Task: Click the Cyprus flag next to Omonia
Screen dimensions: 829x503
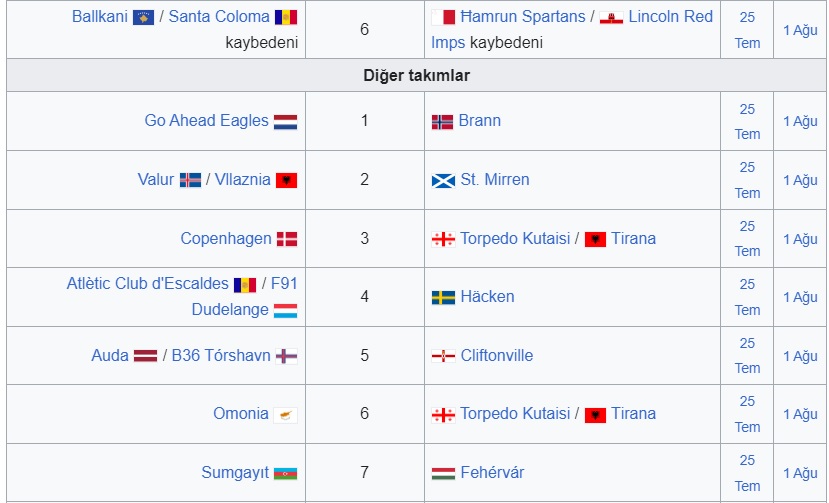Action: click(x=285, y=415)
